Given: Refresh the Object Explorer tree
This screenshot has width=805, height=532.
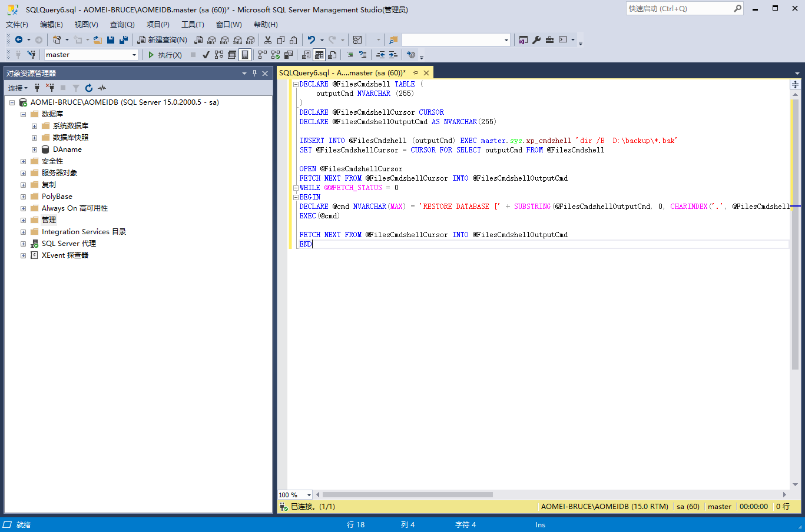Looking at the screenshot, I should click(x=89, y=88).
